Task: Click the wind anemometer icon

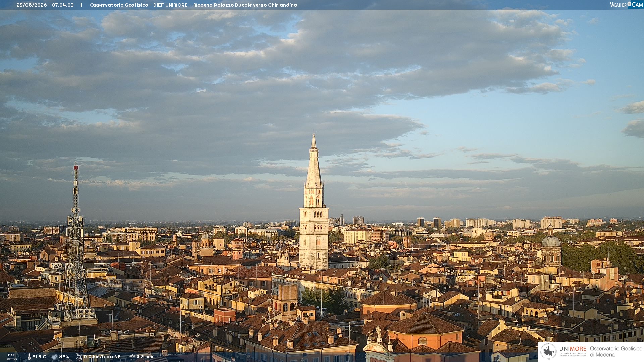Action: 79,357
